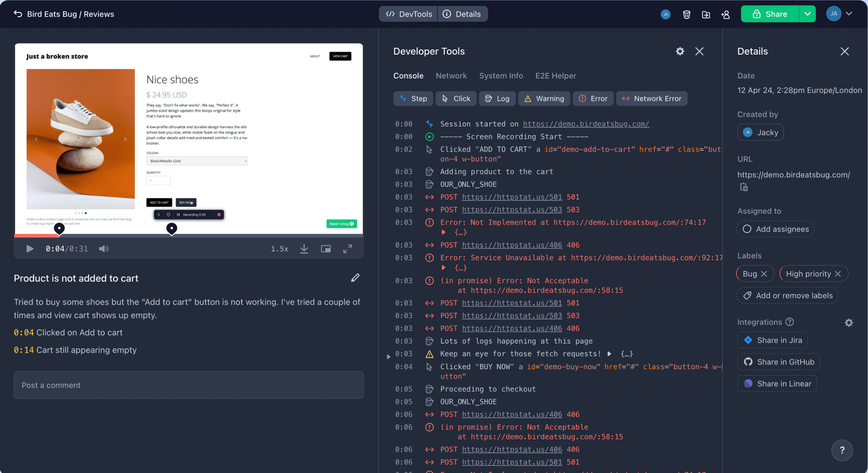This screenshot has width=868, height=473.
Task: Jump to timestamp 0:04 comment
Action: pyautogui.click(x=23, y=332)
